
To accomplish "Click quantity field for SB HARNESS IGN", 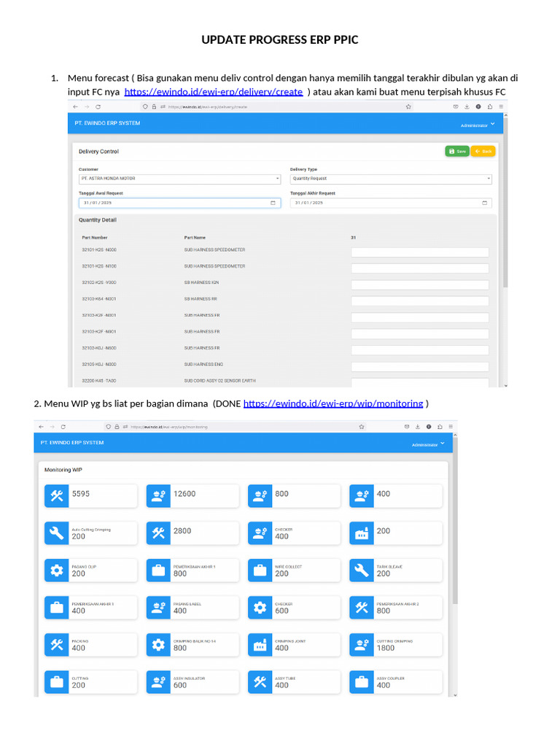I will (420, 285).
